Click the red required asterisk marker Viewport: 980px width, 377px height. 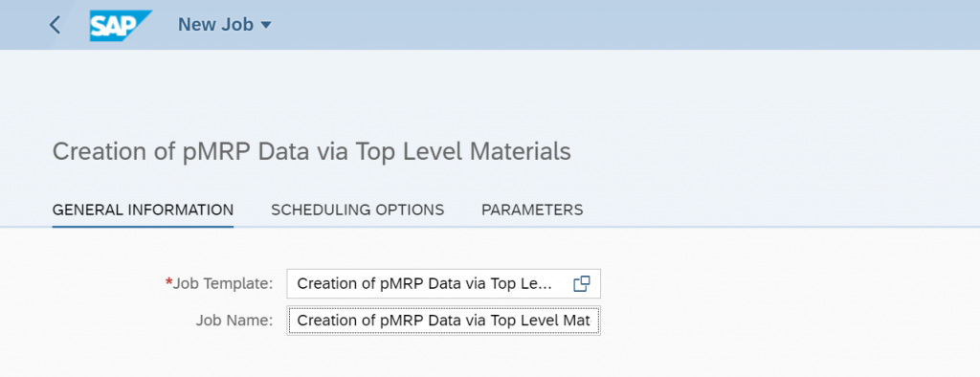click(x=168, y=282)
